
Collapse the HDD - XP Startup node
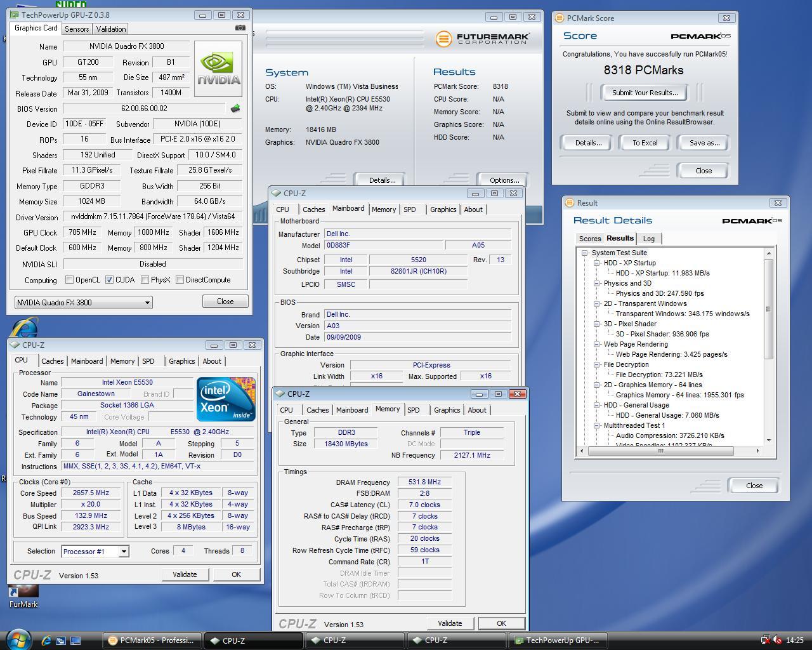(x=597, y=263)
